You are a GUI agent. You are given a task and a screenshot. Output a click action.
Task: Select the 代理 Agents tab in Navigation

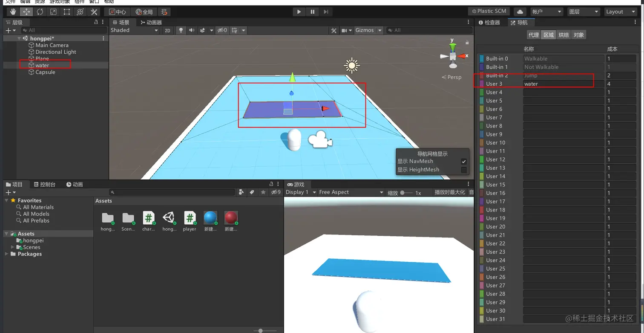[x=533, y=35]
